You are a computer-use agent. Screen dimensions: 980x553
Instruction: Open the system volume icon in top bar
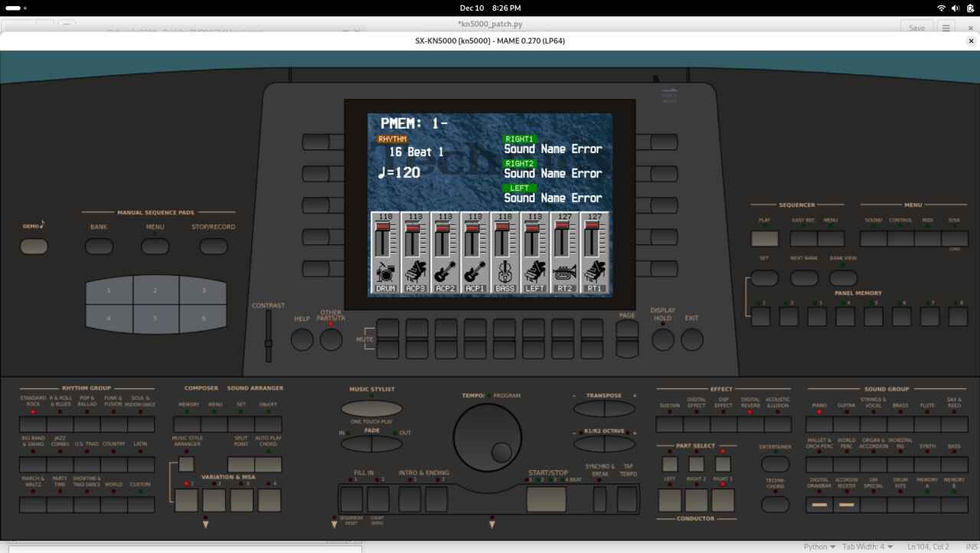[x=955, y=8]
